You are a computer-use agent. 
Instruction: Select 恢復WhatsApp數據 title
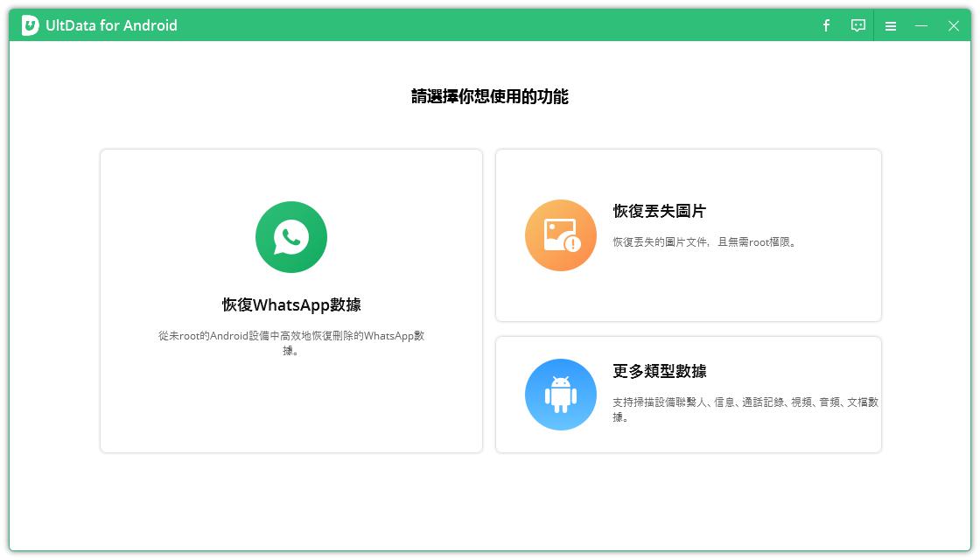pos(291,305)
